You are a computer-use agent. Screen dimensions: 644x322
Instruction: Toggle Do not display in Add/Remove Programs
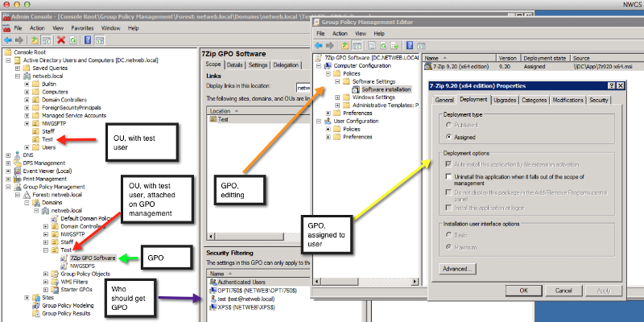coord(449,192)
